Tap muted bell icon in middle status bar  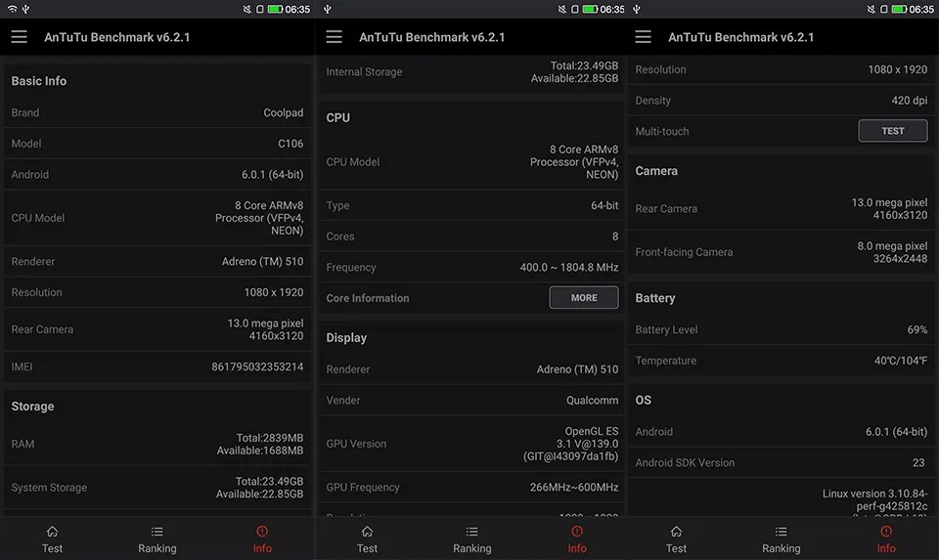561,9
